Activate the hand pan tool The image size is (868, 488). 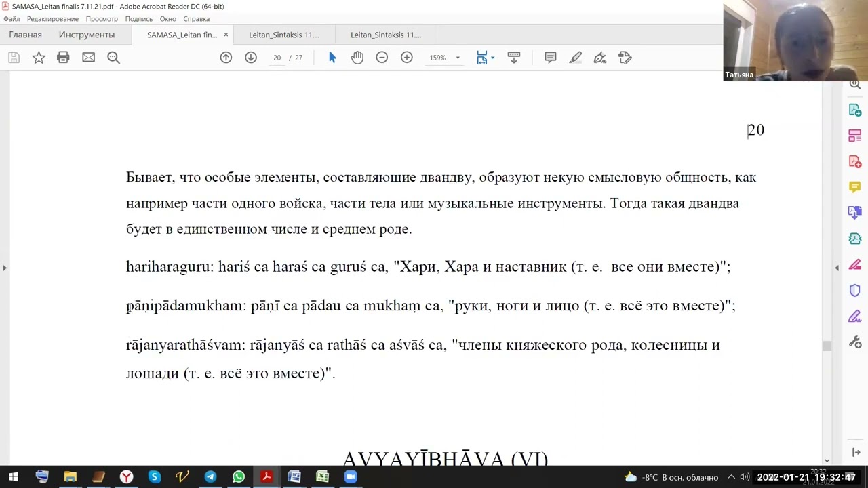click(x=357, y=58)
